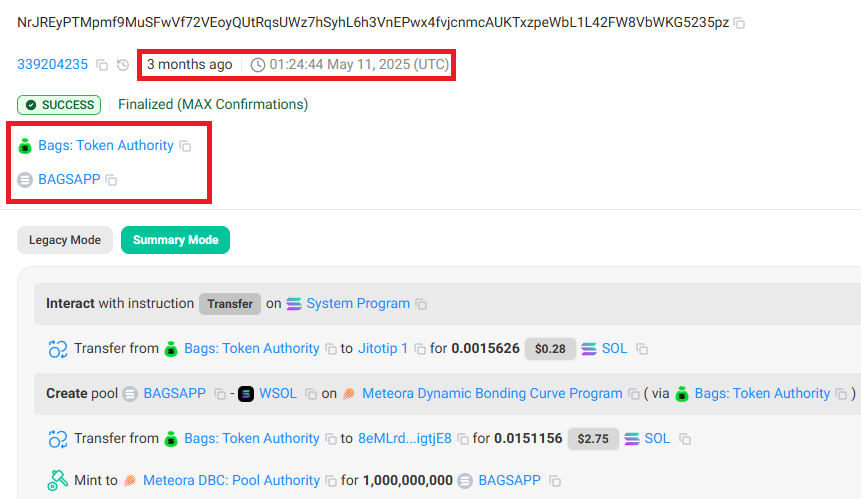Copy BAGSAPP address in Create pool row

click(x=220, y=394)
